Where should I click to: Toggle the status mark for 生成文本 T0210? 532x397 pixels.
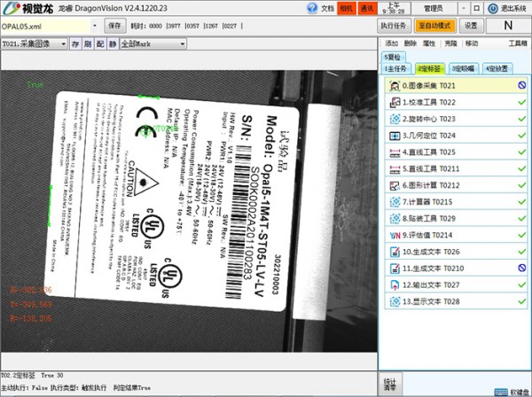[522, 268]
